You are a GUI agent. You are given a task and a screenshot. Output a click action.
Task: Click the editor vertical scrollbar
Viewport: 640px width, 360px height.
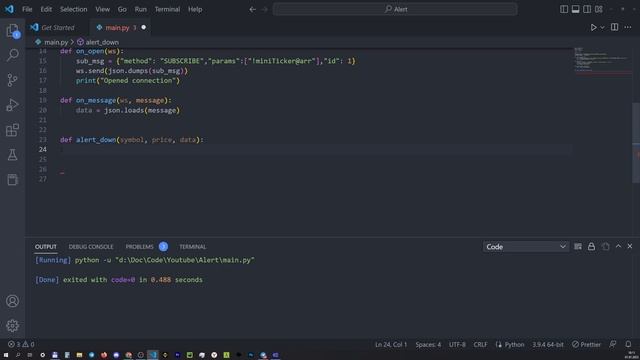636,143
